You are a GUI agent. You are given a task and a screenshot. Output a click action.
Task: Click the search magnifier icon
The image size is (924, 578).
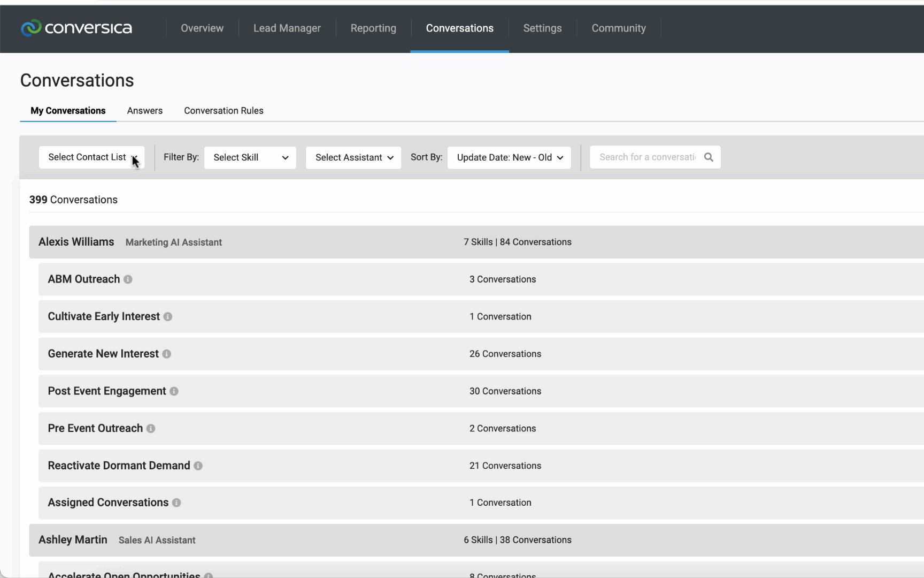[709, 157]
